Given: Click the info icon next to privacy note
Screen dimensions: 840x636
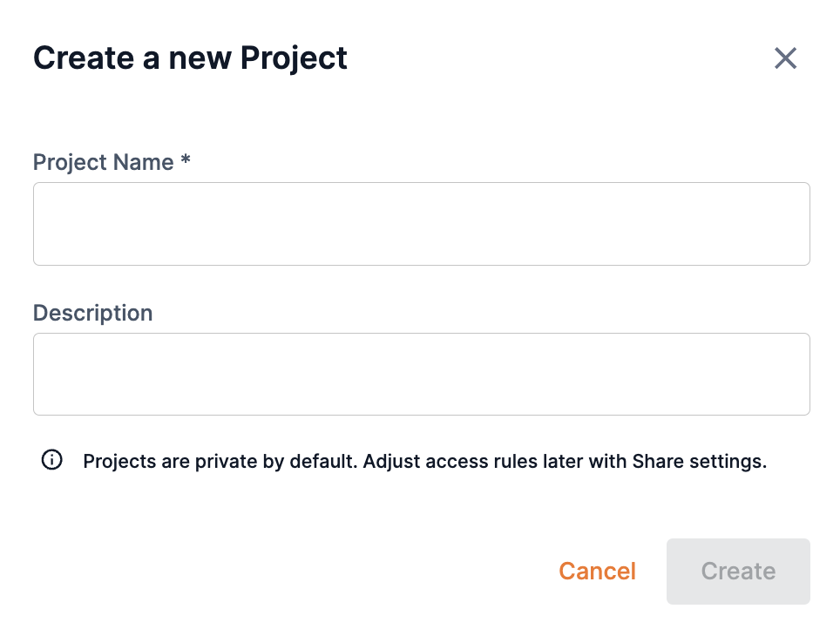Looking at the screenshot, I should click(x=51, y=460).
